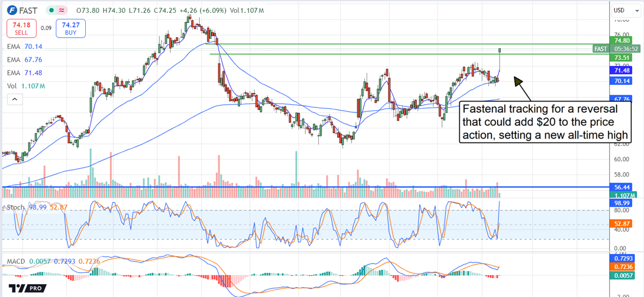Click the green market status dot

pyautogui.click(x=50, y=10)
